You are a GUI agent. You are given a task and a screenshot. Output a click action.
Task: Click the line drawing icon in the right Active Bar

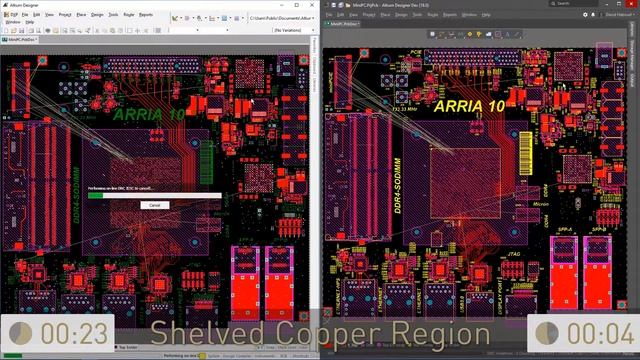(517, 34)
